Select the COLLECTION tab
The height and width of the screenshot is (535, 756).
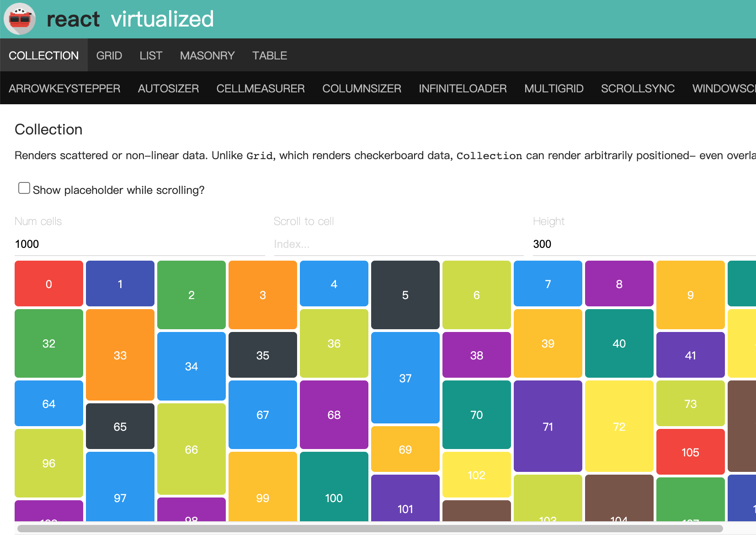coord(44,55)
